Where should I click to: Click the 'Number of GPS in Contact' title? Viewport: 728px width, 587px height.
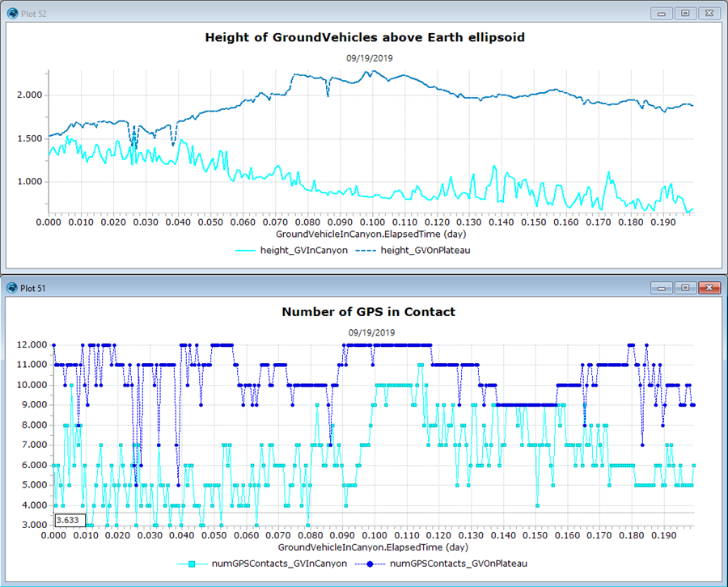pos(369,312)
